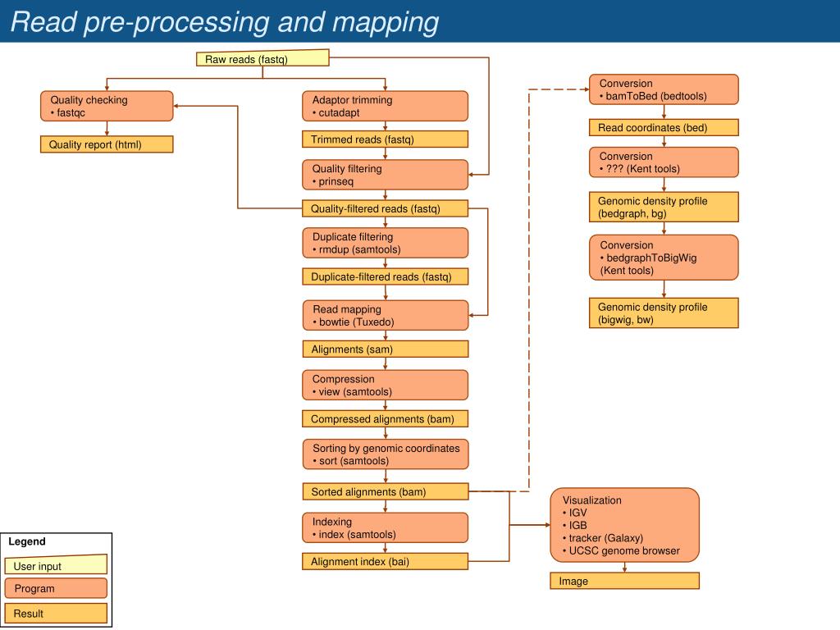
Task: Click 'Sorting by genomic coordinates' program box
Action: pos(385,454)
